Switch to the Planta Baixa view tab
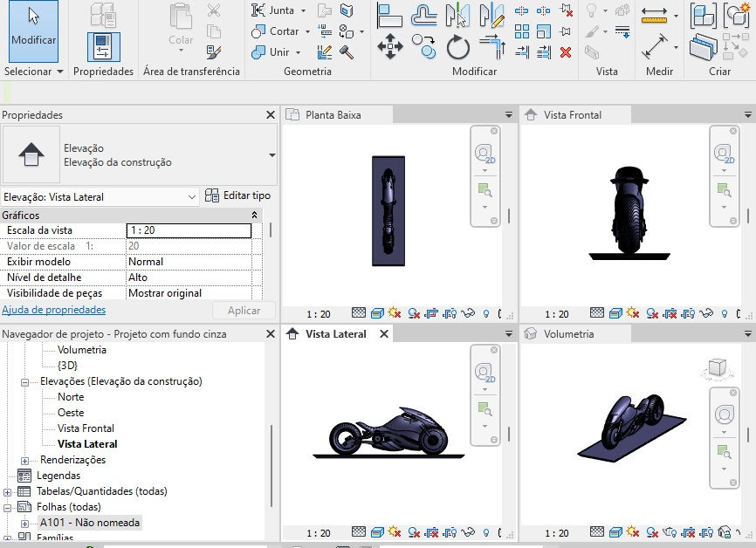 338,114
